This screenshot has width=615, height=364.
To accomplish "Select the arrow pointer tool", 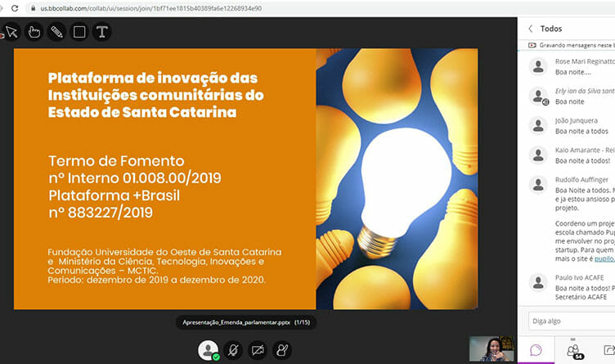I will coord(12,33).
